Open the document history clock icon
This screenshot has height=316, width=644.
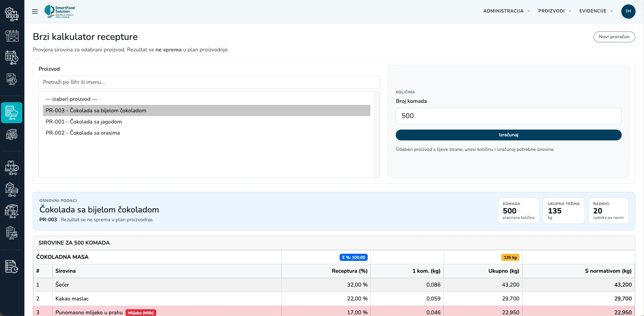(12, 267)
